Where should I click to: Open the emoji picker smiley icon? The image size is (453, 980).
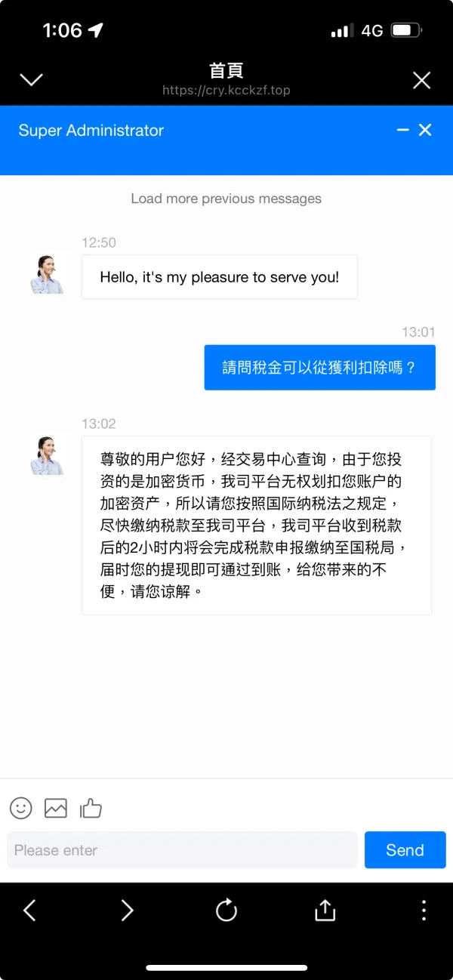(x=21, y=808)
